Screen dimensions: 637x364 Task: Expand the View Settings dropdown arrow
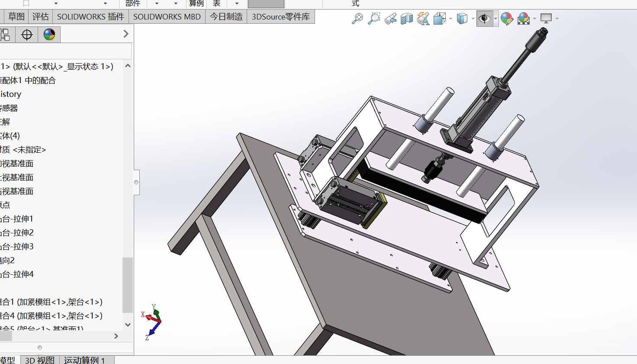point(557,19)
